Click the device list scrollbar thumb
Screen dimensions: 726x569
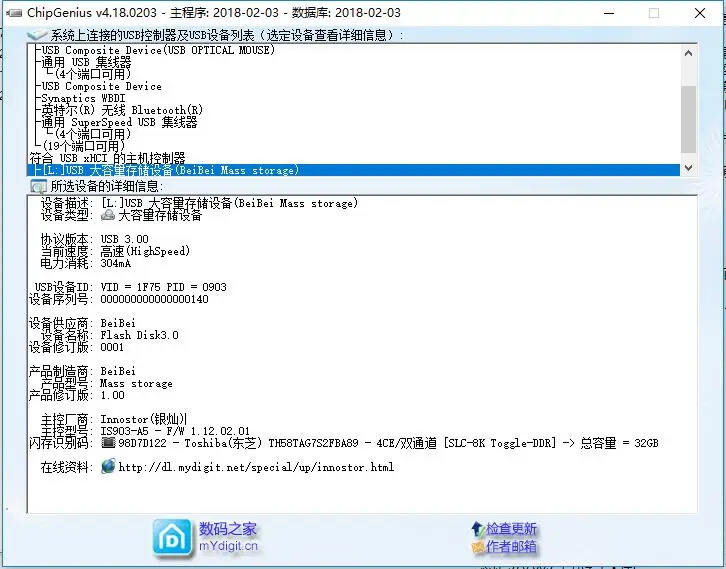[688, 119]
